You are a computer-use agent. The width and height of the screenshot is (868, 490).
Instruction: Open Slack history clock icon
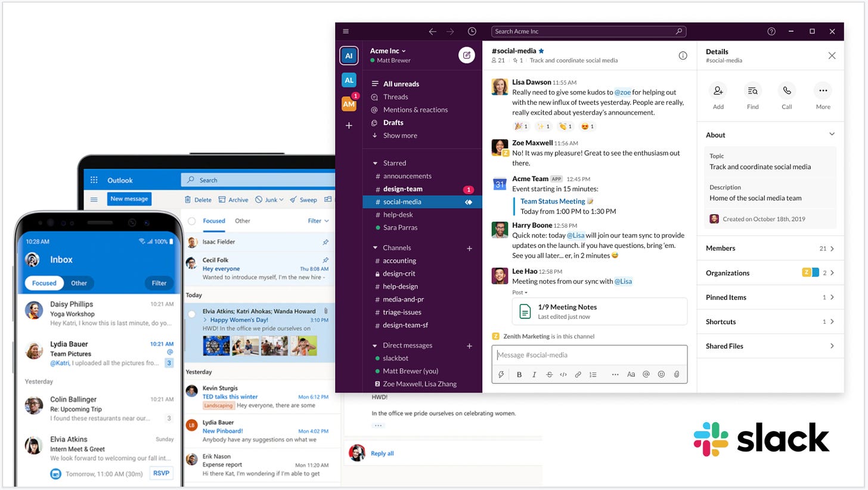click(x=472, y=32)
